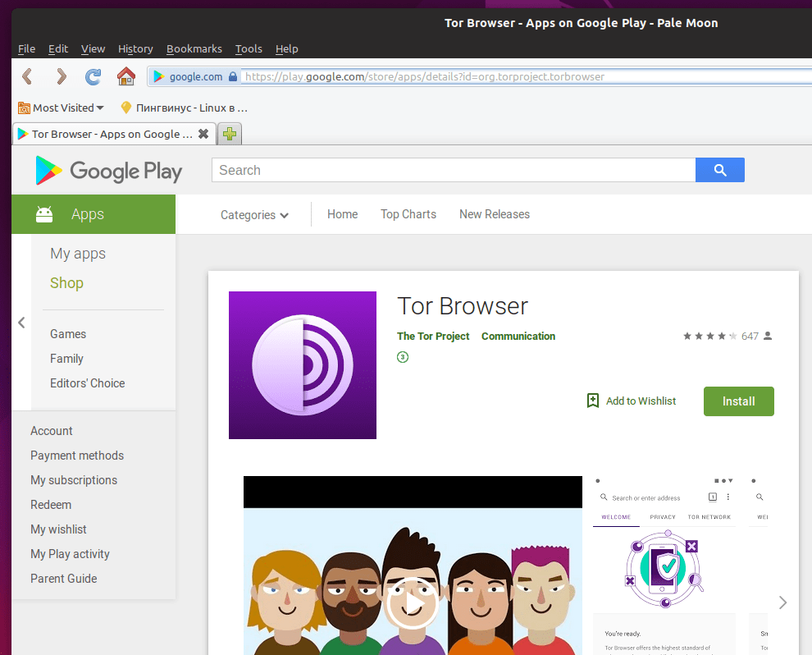The height and width of the screenshot is (655, 812).
Task: Open My wishlist
Action: click(58, 529)
